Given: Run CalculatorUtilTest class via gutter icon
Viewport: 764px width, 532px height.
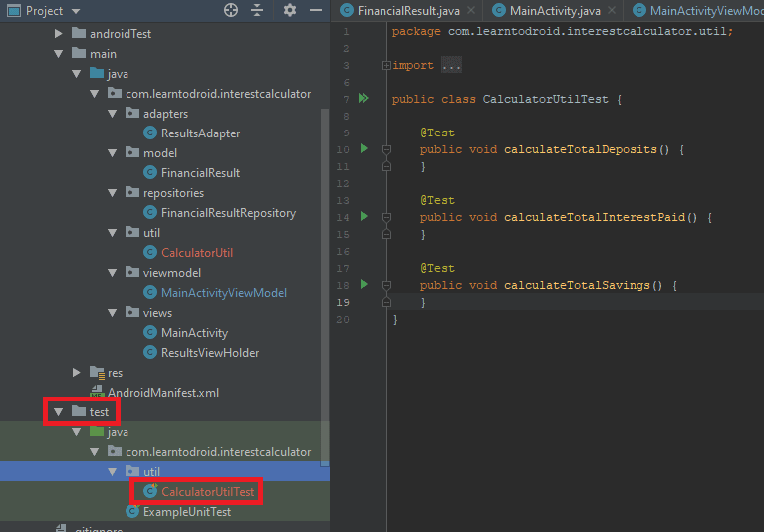Looking at the screenshot, I should click(363, 99).
